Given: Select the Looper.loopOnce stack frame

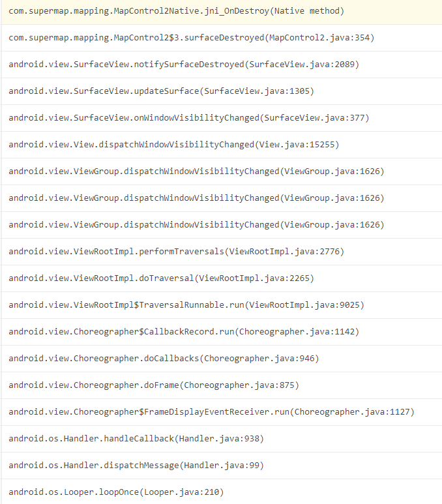Looking at the screenshot, I should (222, 492).
